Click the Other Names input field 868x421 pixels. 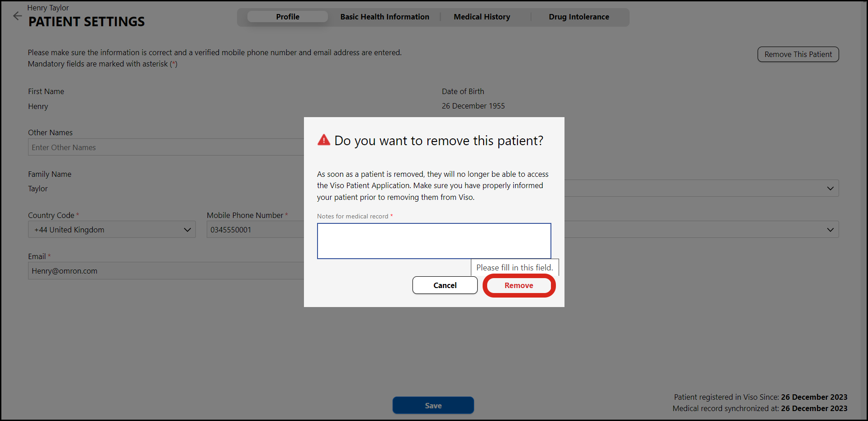166,147
